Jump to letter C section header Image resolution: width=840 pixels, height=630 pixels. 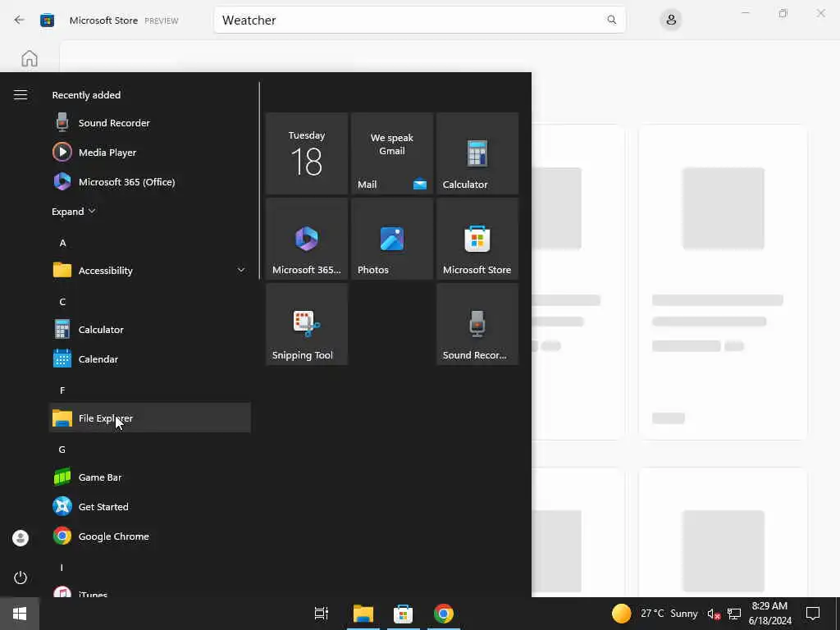[62, 302]
